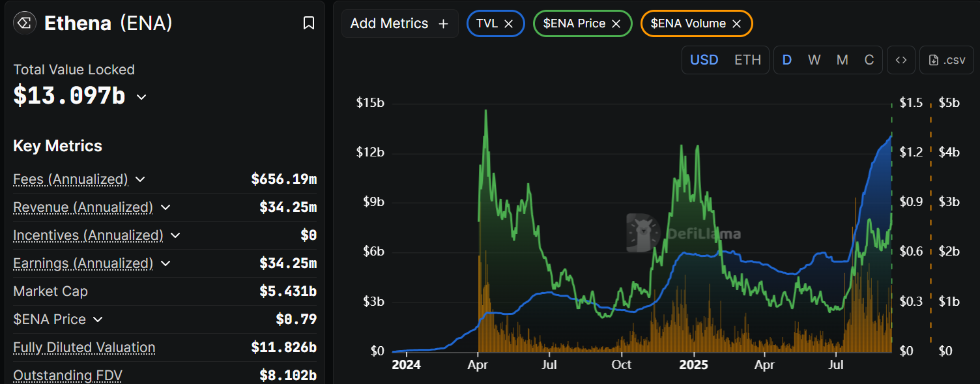
Task: Switch chart denomination to ETH
Action: coord(747,60)
